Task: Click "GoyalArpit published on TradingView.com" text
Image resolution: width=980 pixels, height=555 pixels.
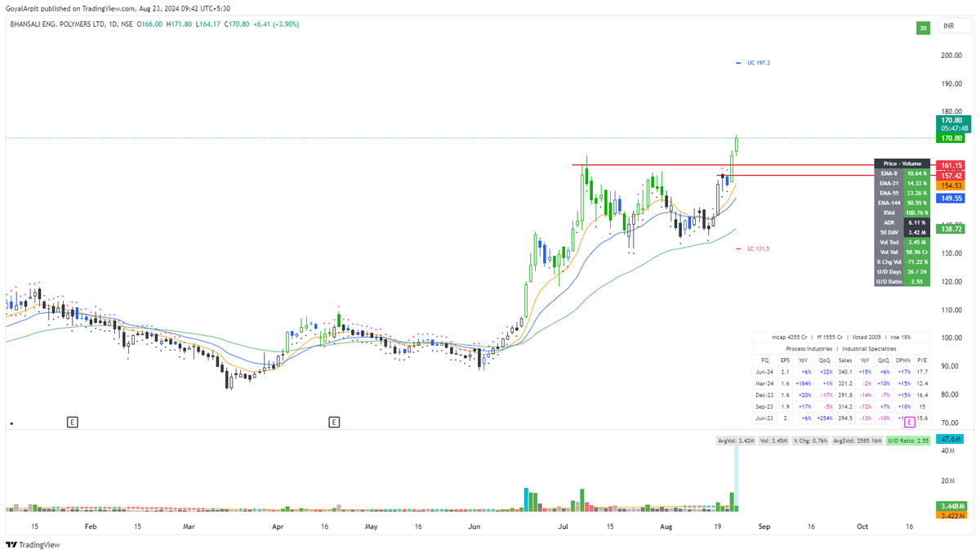Action: [x=69, y=7]
